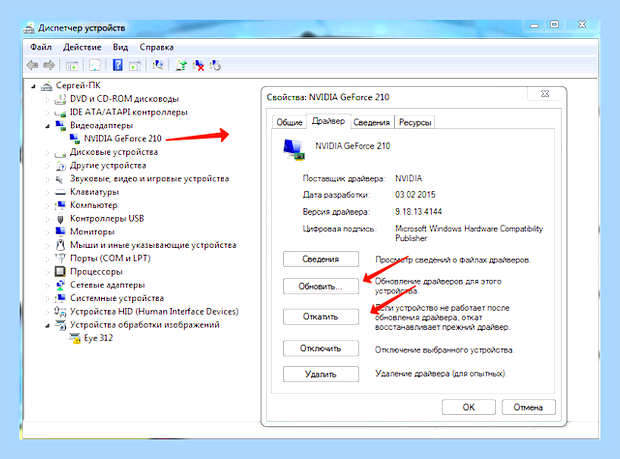
Task: Click the Сведения driver details button
Action: coord(321,259)
